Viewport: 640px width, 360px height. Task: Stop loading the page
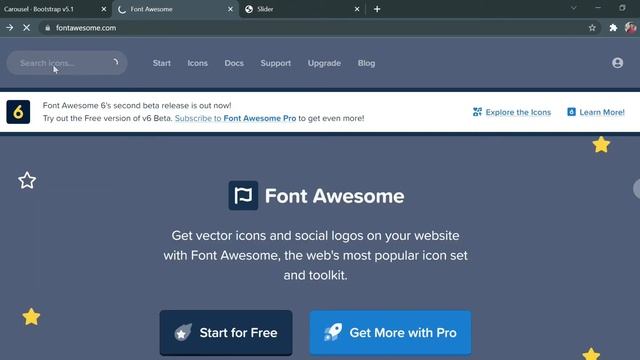27,28
